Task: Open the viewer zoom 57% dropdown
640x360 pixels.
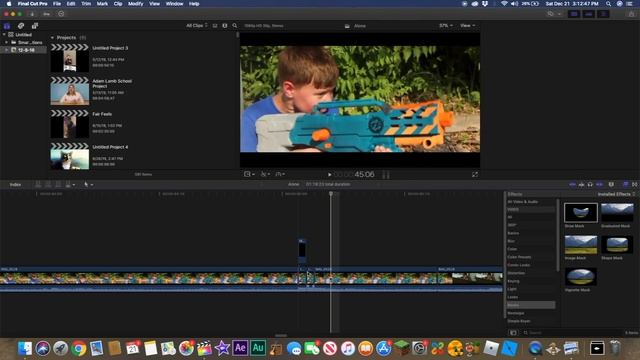Action: [x=446, y=26]
